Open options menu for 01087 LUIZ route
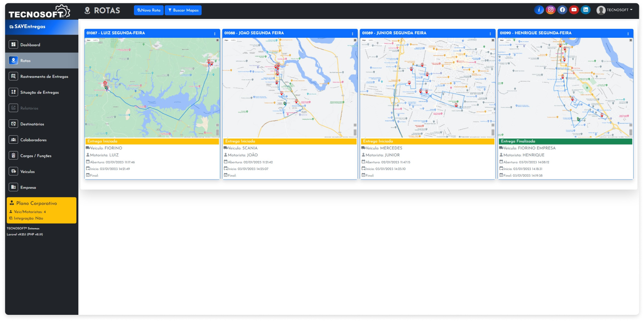 215,34
